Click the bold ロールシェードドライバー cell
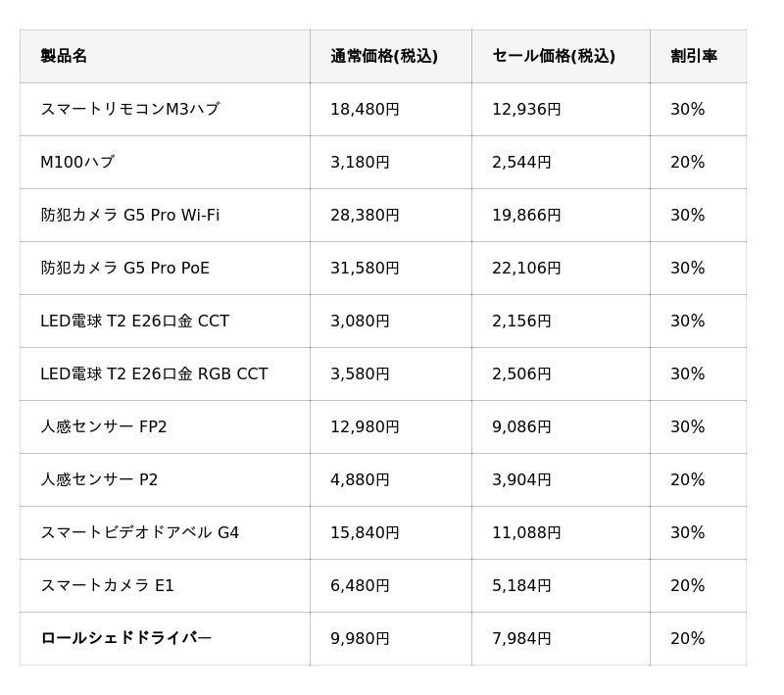 126,638
